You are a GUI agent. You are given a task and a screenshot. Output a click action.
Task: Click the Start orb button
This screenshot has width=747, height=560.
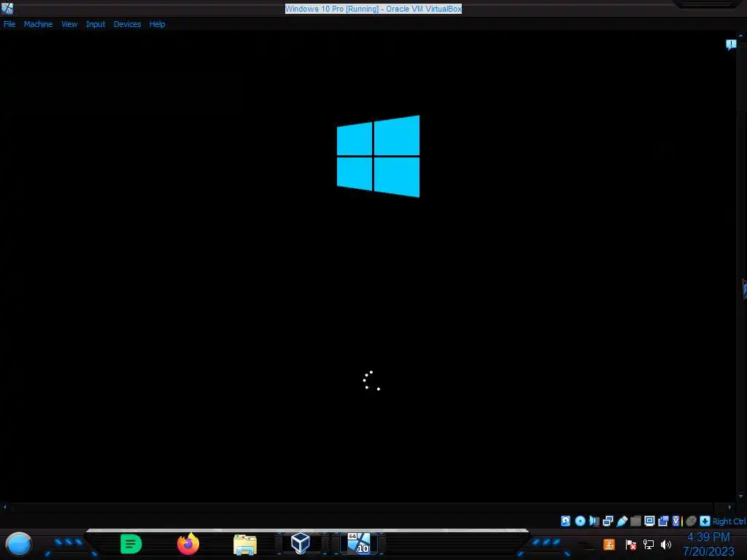click(18, 544)
